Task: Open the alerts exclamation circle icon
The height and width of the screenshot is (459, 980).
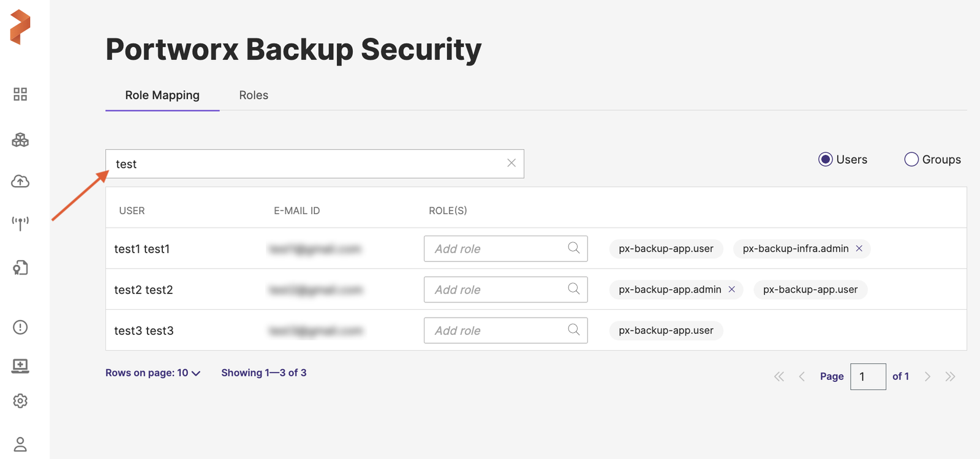Action: [20, 327]
